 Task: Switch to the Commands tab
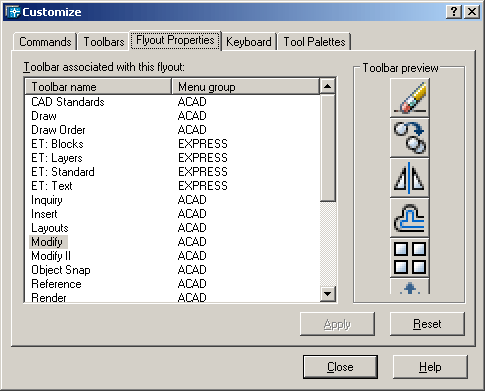pyautogui.click(x=45, y=42)
